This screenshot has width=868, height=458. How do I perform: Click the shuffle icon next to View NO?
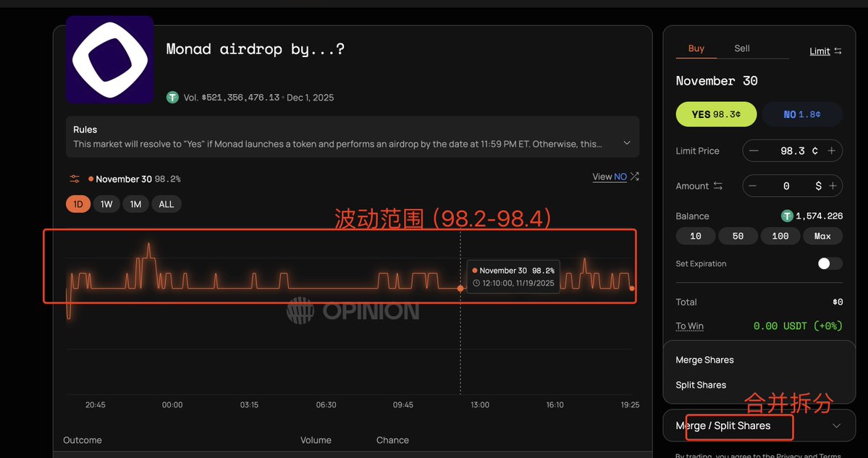click(x=634, y=177)
